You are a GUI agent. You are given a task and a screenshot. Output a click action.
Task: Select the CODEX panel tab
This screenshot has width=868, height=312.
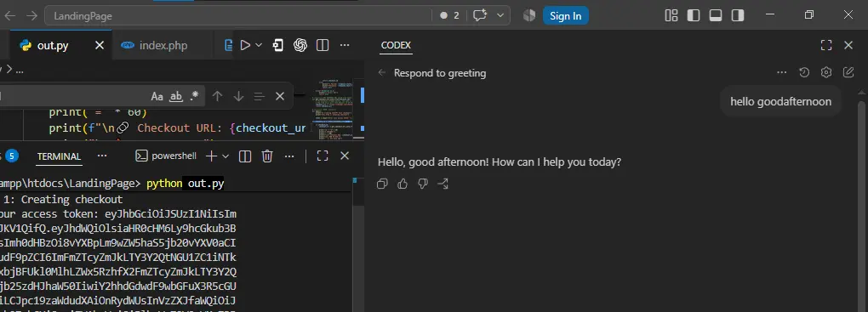point(396,45)
